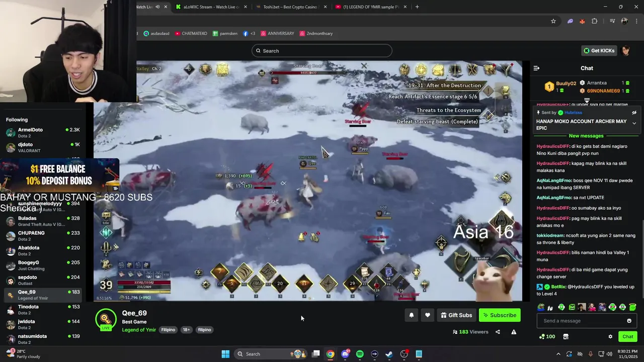This screenshot has width=644, height=362.
Task: Click the Windows Start button
Action: point(225,354)
